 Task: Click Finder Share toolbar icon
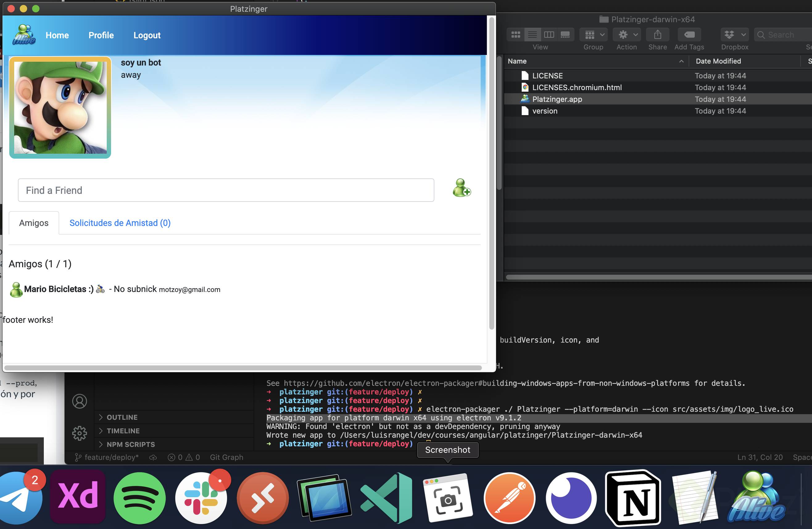pyautogui.click(x=657, y=35)
